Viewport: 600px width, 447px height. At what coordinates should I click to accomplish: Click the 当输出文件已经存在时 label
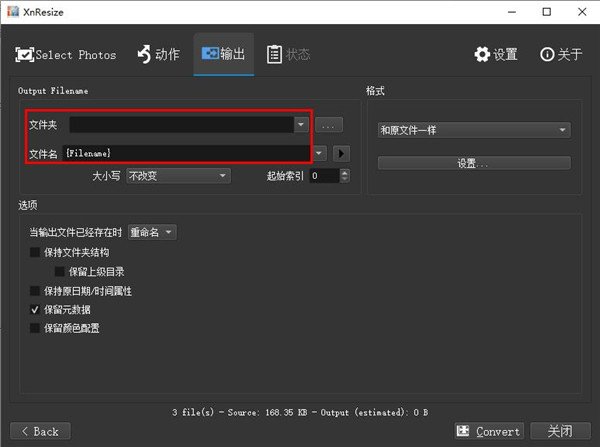[x=76, y=232]
